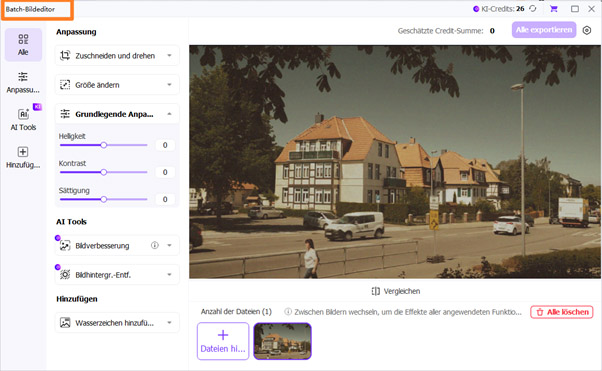Click the Bildhintergr.-Entf. icon
602x371 pixels.
tap(65, 275)
